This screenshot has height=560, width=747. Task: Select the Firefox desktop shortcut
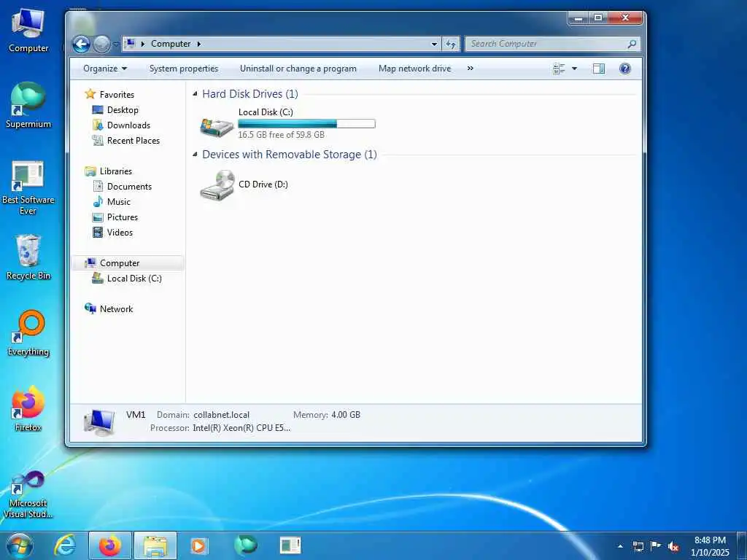(28, 408)
